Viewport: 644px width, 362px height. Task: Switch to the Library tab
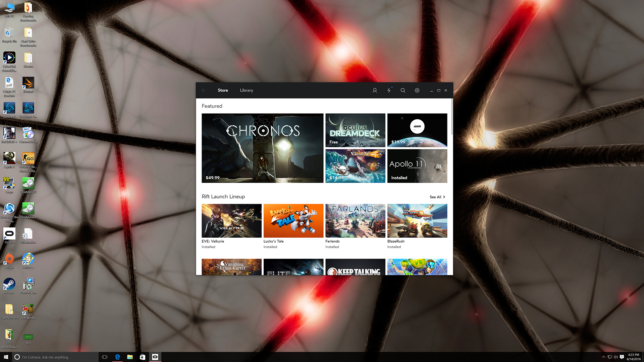tap(247, 90)
